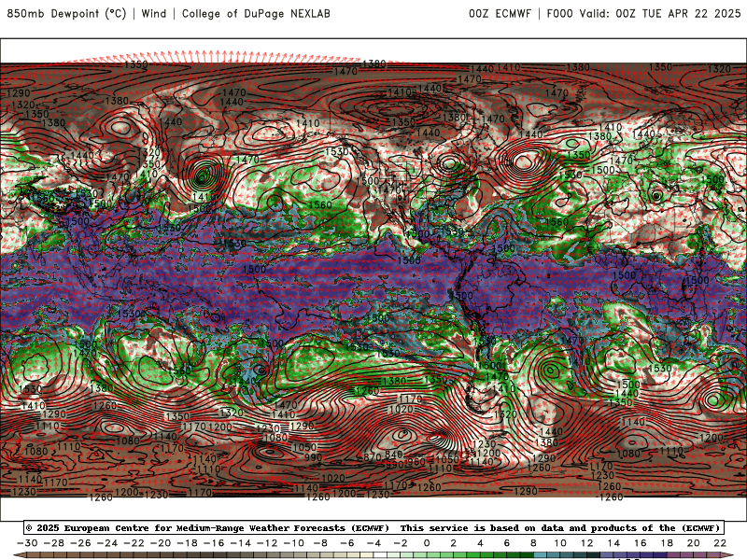Click the -30 value on the dewpoint scale
Image resolution: width=747 pixels, height=560 pixels.
click(27, 543)
